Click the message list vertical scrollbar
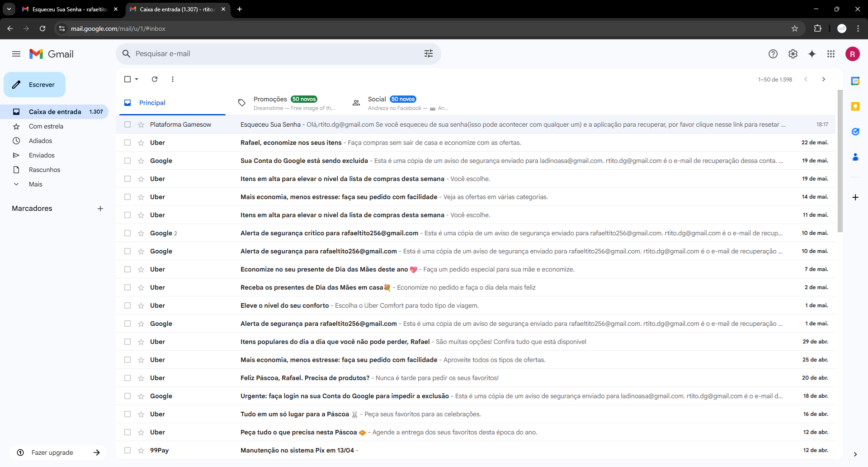The height and width of the screenshot is (467, 868). (840, 161)
